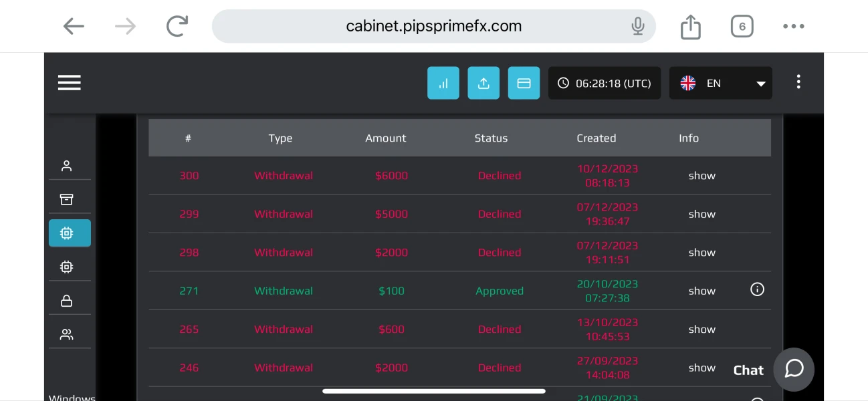Open the Chat support bubble
The width and height of the screenshot is (868, 401).
(x=794, y=369)
